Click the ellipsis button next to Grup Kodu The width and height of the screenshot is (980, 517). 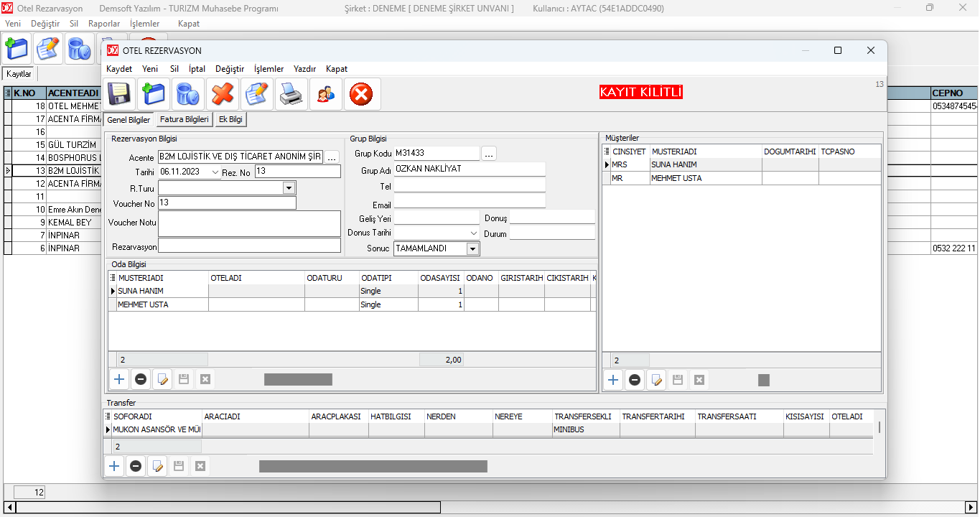pyautogui.click(x=489, y=153)
